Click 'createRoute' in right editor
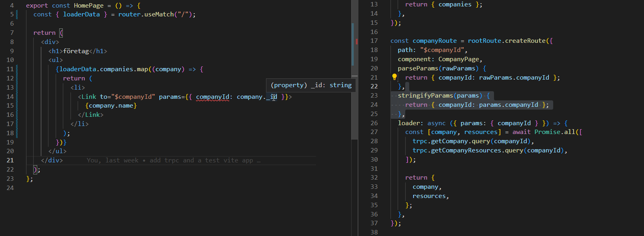The width and height of the screenshot is (644, 236). tap(526, 41)
